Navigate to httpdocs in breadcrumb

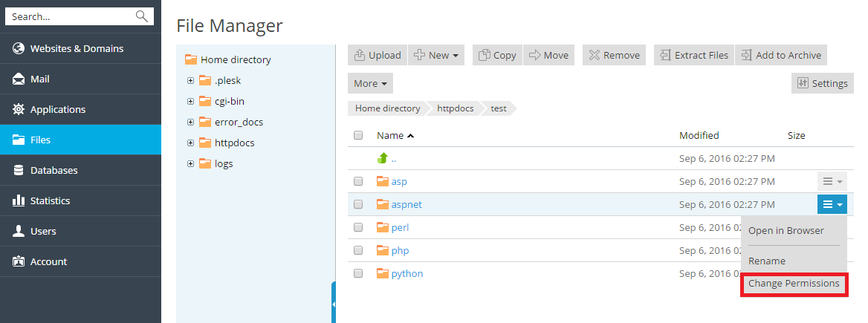pos(453,108)
